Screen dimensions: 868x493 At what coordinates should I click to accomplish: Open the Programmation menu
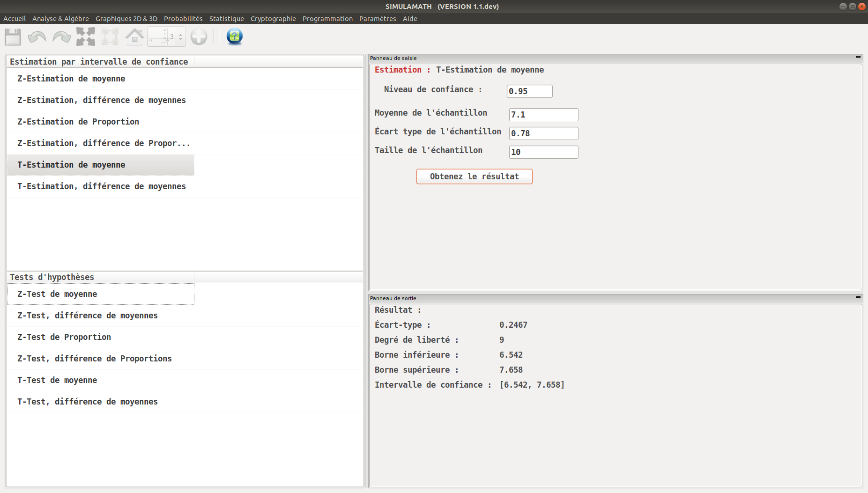point(327,19)
